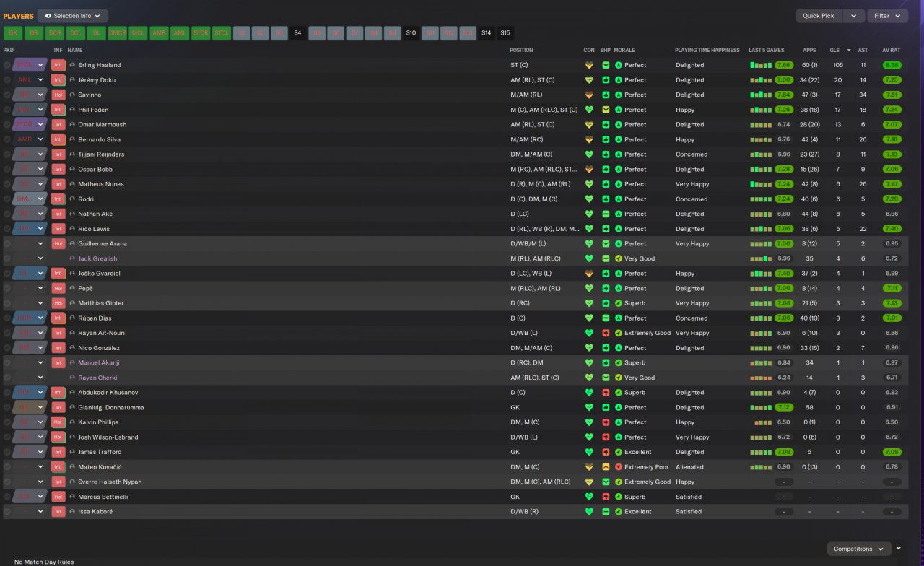Toggle picked checkbox for Gianluigi Donnarumma

pyautogui.click(x=7, y=407)
